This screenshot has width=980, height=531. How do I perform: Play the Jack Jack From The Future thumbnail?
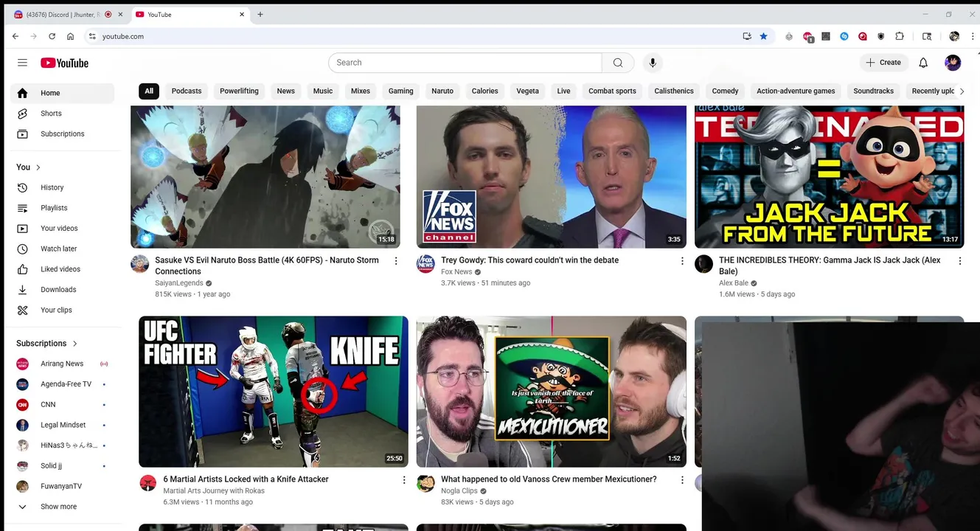[x=829, y=177]
